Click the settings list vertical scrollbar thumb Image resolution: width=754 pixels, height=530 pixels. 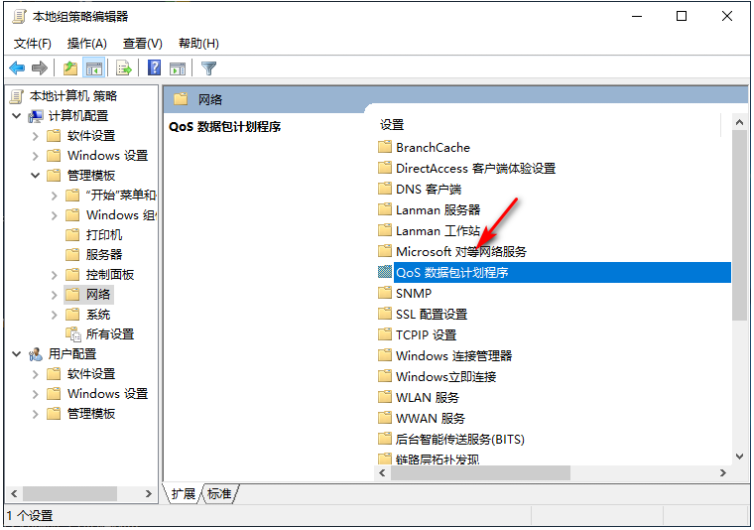[x=740, y=225]
